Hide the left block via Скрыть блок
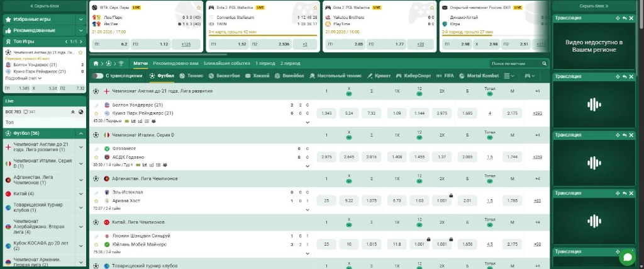This screenshot has height=269, width=644. [45, 6]
